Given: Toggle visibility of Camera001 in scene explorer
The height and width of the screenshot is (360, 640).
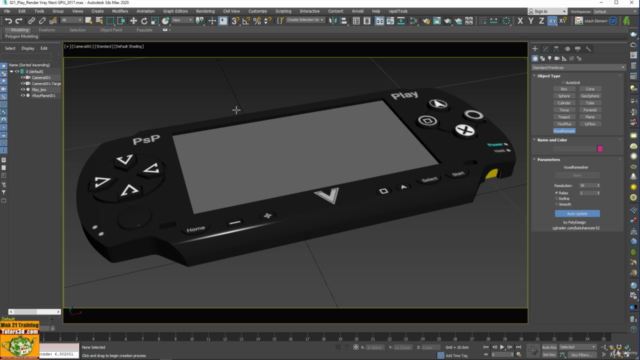Looking at the screenshot, I should [x=23, y=78].
